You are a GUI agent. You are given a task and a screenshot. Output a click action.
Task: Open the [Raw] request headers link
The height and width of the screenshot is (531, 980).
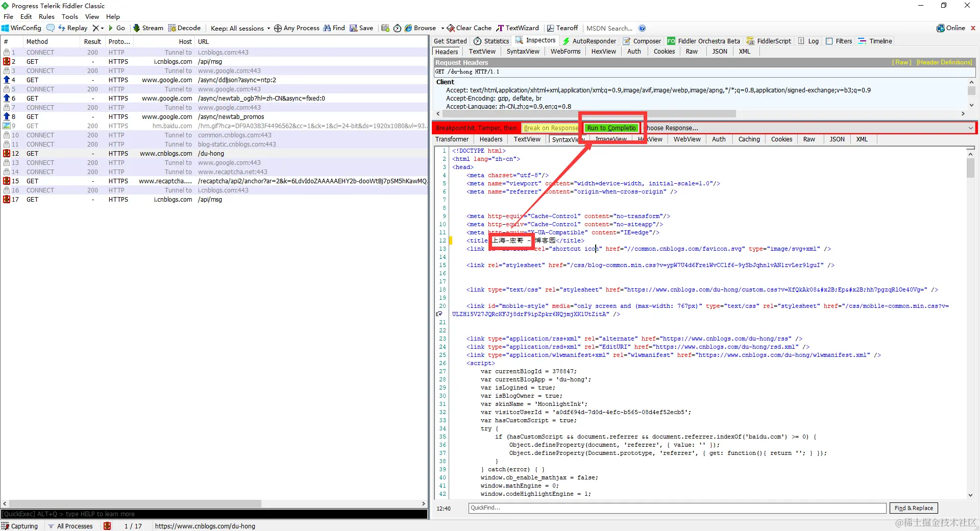tap(902, 62)
